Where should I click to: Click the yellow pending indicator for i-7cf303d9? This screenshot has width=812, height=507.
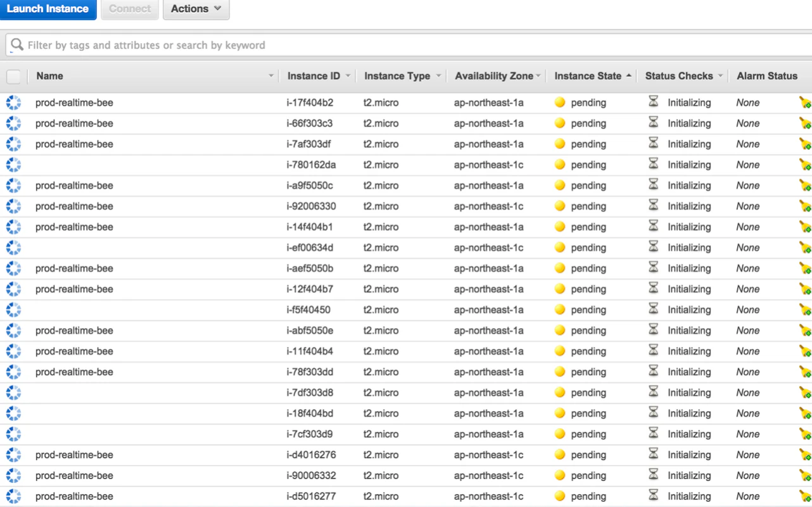point(560,433)
